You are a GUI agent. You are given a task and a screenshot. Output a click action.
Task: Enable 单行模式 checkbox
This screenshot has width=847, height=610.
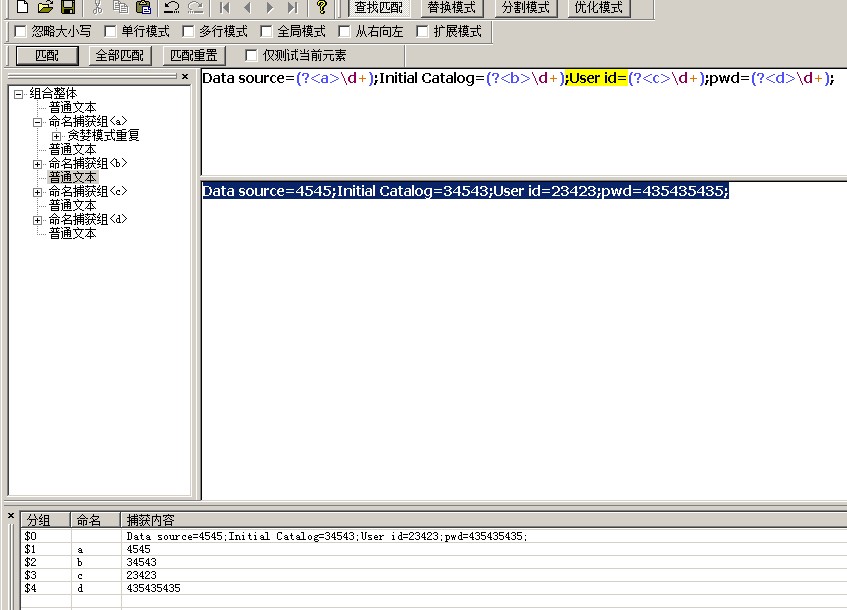110,31
